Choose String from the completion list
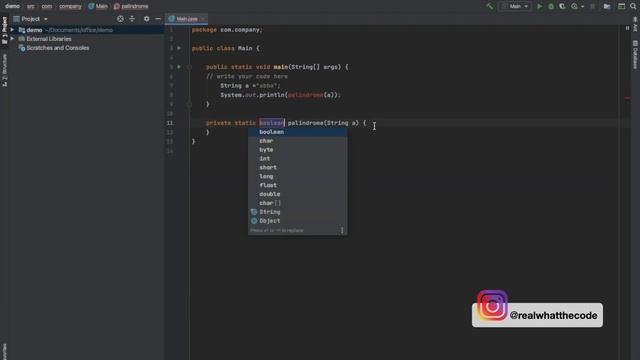The height and width of the screenshot is (360, 640). (298, 212)
